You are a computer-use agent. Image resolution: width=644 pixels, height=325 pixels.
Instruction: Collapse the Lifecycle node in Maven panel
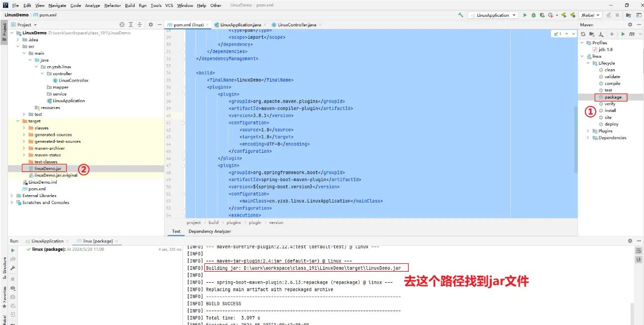click(x=588, y=63)
